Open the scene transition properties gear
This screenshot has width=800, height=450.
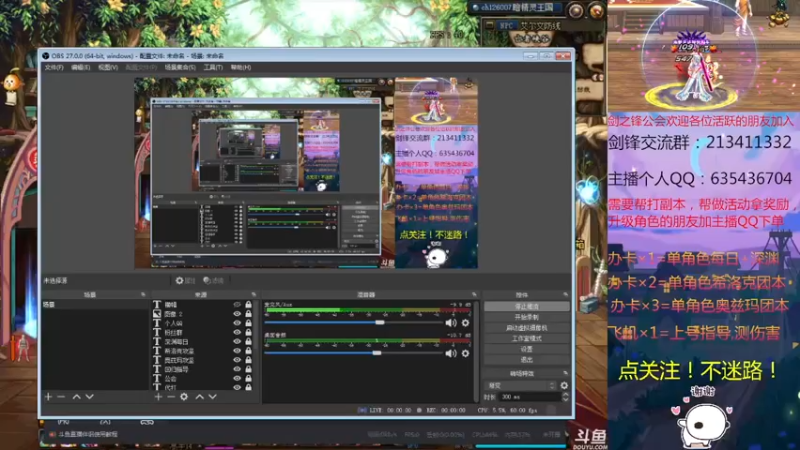pos(564,385)
